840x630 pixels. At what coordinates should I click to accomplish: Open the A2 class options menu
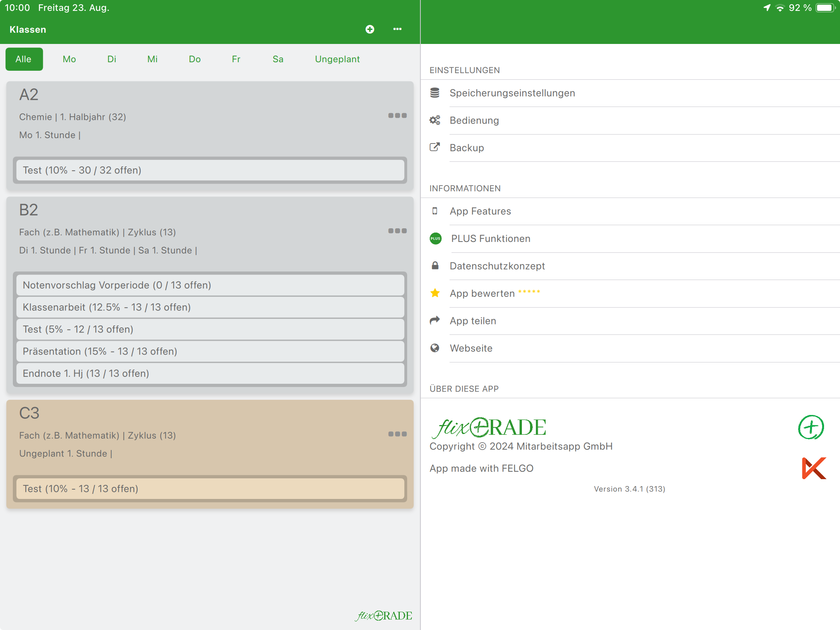[397, 115]
